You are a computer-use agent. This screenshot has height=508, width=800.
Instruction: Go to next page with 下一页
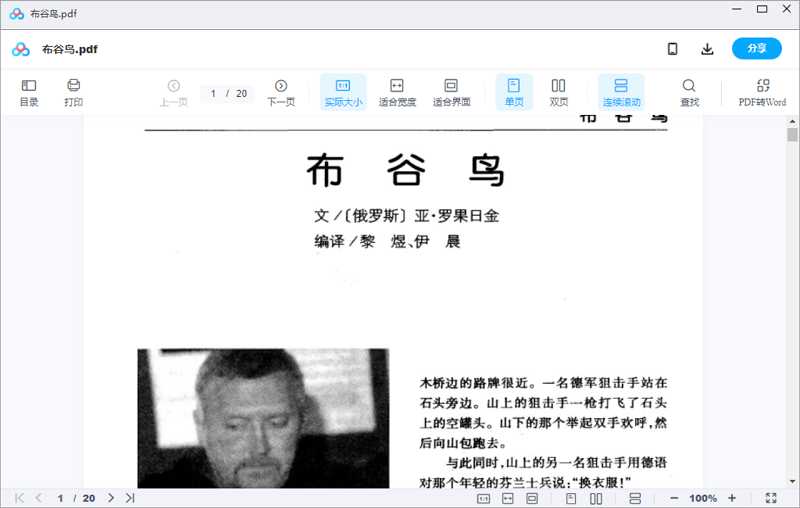click(x=281, y=92)
